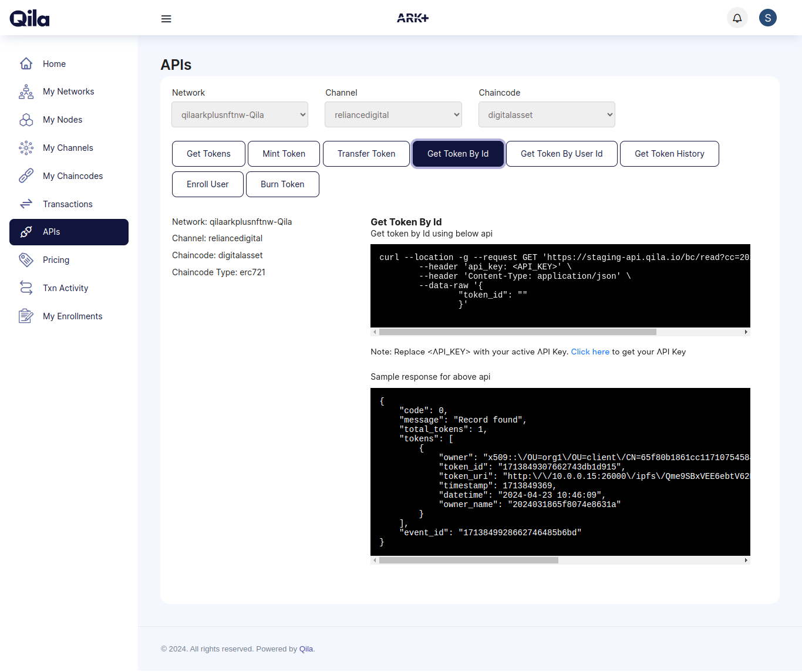Screen dimensions: 802x672
Task: Click the My Nodes hexagon icon
Action: point(26,120)
